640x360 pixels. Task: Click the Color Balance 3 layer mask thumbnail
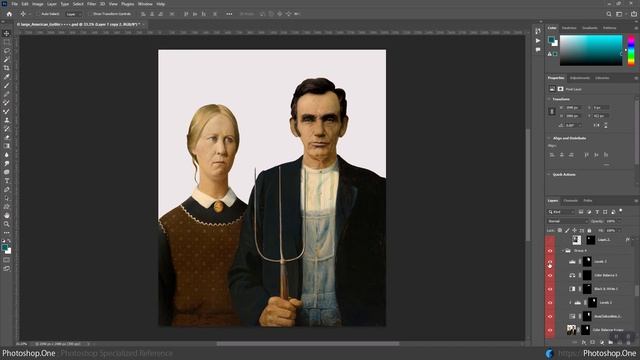click(587, 276)
